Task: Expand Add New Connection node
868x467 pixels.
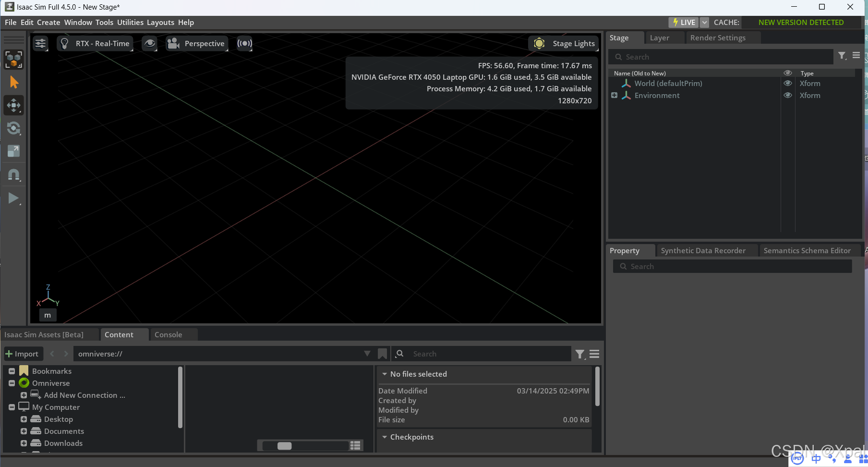Action: click(24, 395)
